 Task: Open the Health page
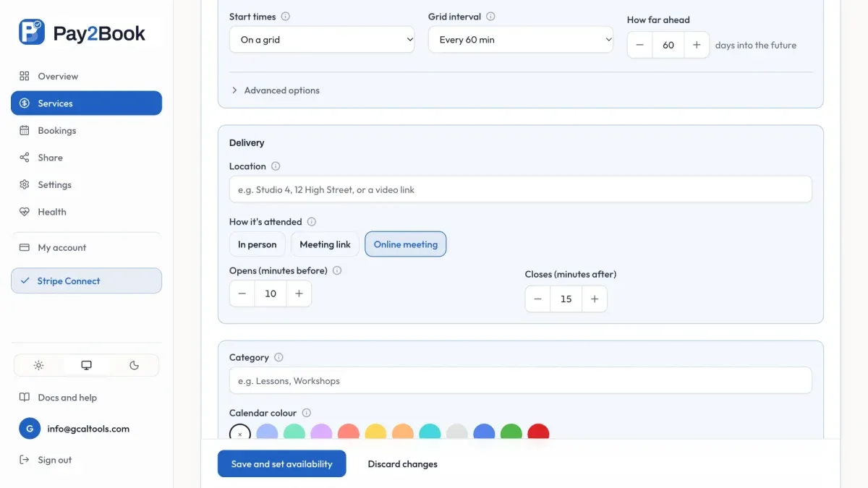(86, 212)
